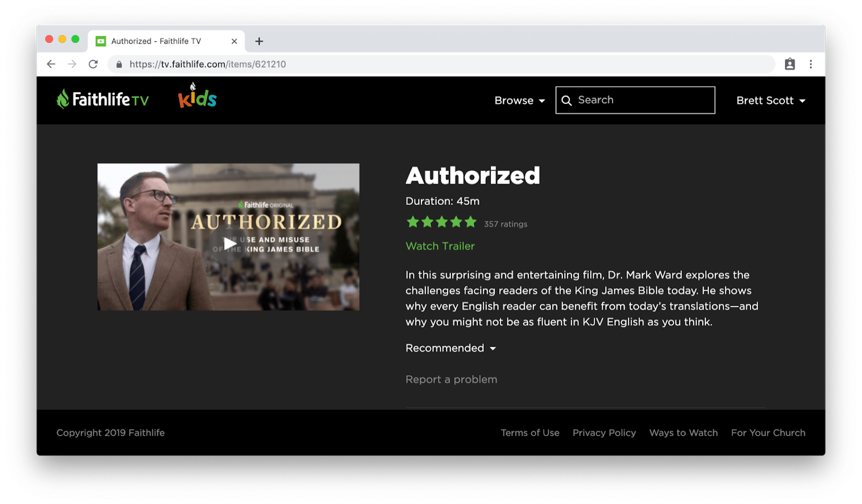Click into the Search input field
Image resolution: width=862 pixels, height=504 pixels.
(x=635, y=100)
